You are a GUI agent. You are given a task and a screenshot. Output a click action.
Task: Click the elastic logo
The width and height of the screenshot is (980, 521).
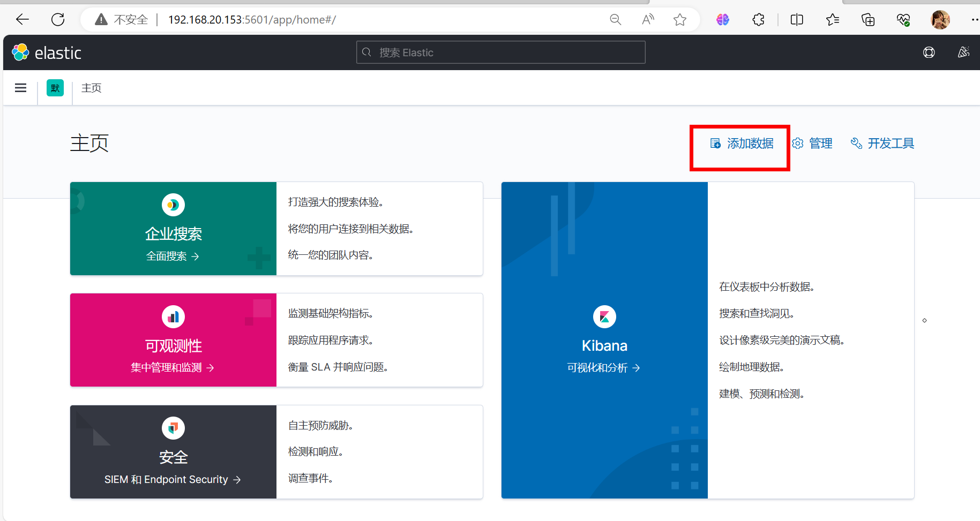(47, 52)
